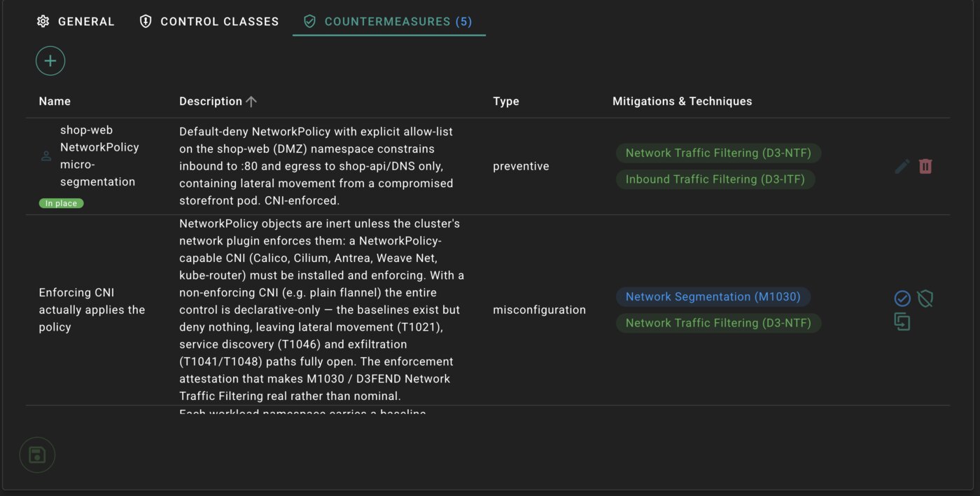Viewport: 980px width, 496px height.
Task: Click the description starting 'NetworkPolicy objects are inert'
Action: (321, 310)
